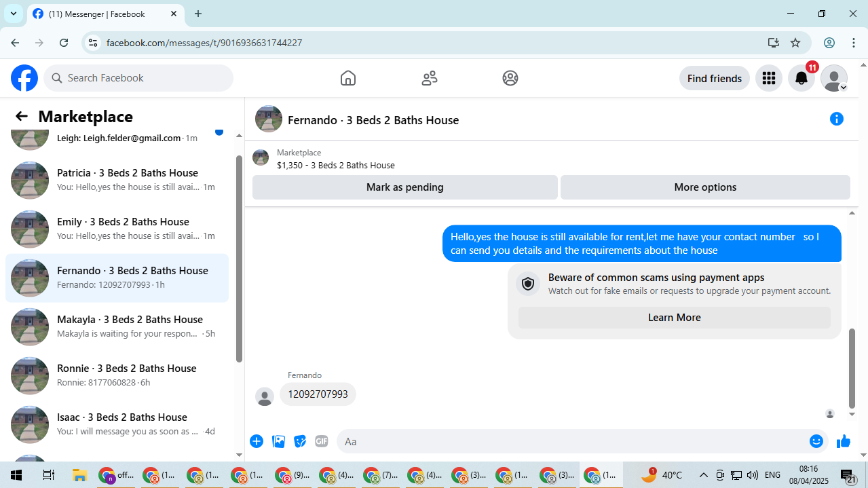868x488 pixels.
Task: Click the Search Facebook box
Action: (x=138, y=78)
